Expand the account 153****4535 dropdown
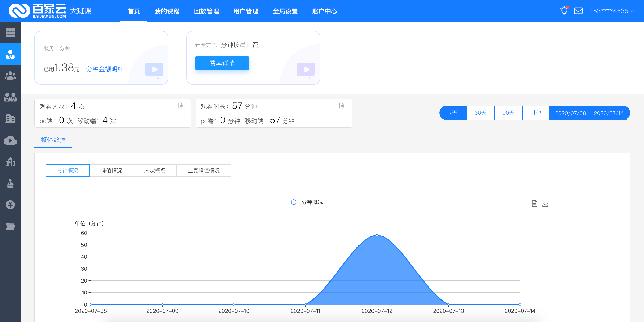Viewport: 644px width, 322px height. pos(612,11)
